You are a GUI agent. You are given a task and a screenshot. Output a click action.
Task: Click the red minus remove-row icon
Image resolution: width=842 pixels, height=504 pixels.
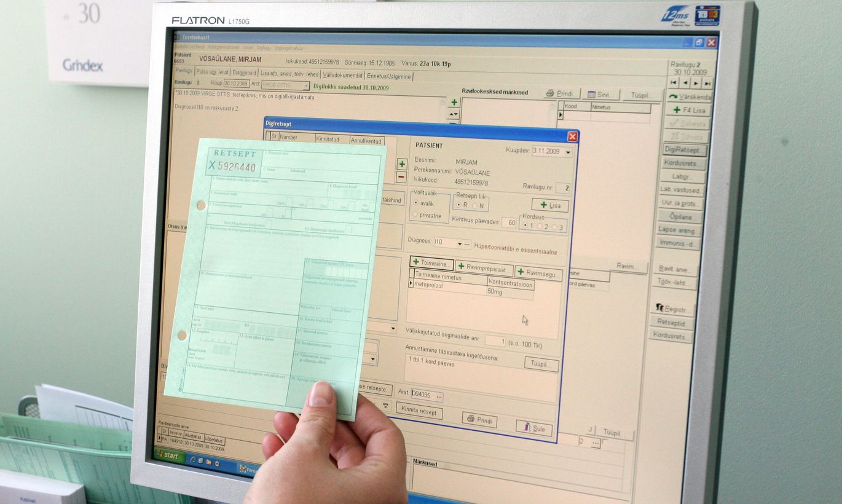pyautogui.click(x=401, y=178)
